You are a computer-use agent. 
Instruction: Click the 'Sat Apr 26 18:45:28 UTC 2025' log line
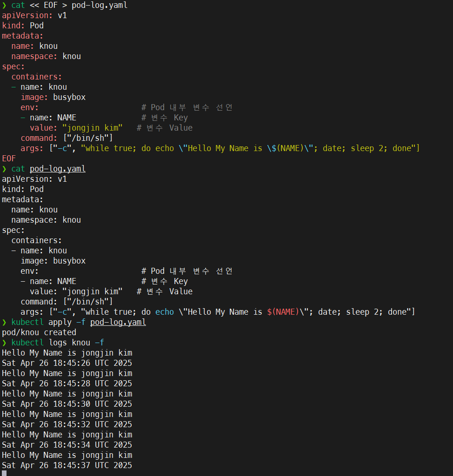pos(67,383)
